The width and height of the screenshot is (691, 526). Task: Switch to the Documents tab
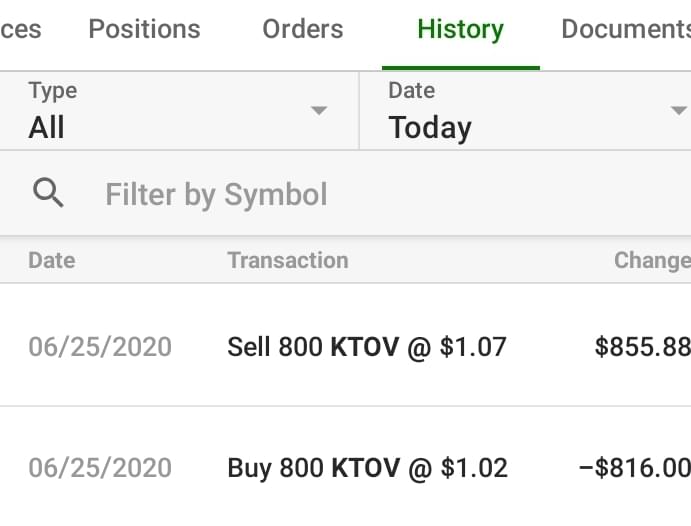coord(625,29)
